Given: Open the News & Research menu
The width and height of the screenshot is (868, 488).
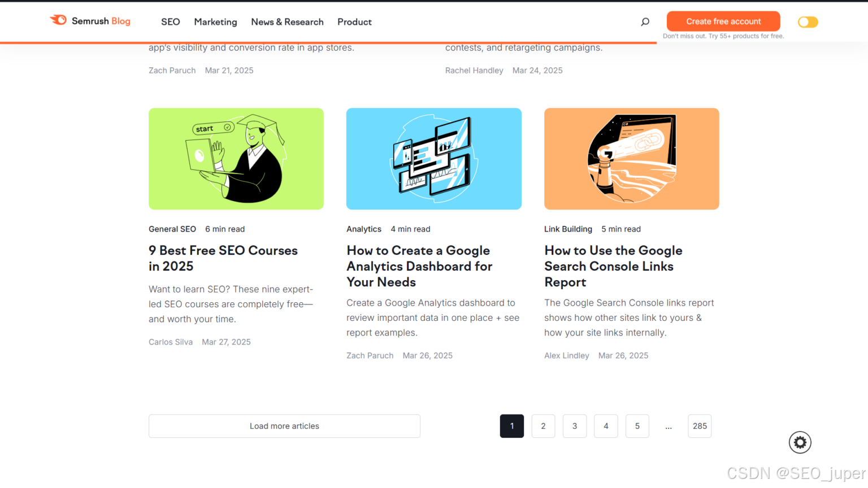Looking at the screenshot, I should [x=287, y=22].
